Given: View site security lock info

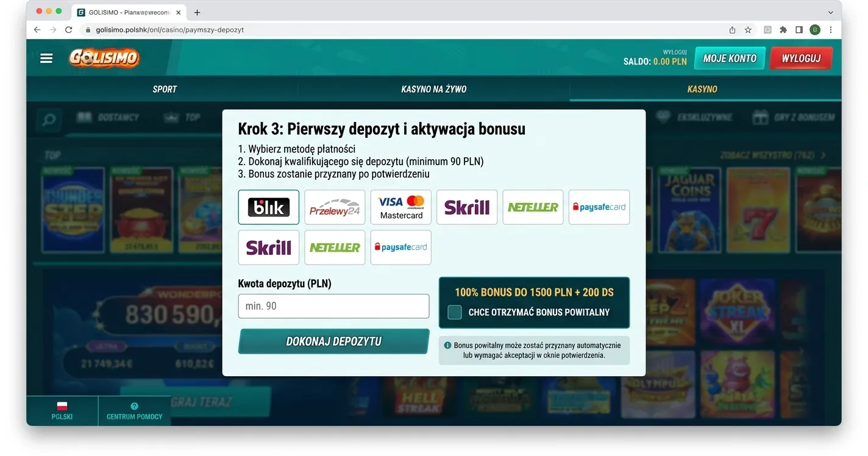Looking at the screenshot, I should pos(88,30).
